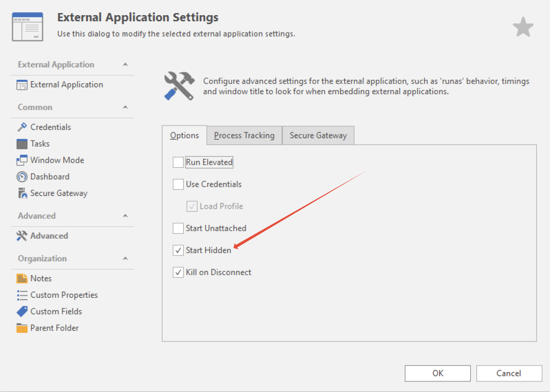
Task: Tick the Use Credentials checkbox
Action: pos(178,184)
